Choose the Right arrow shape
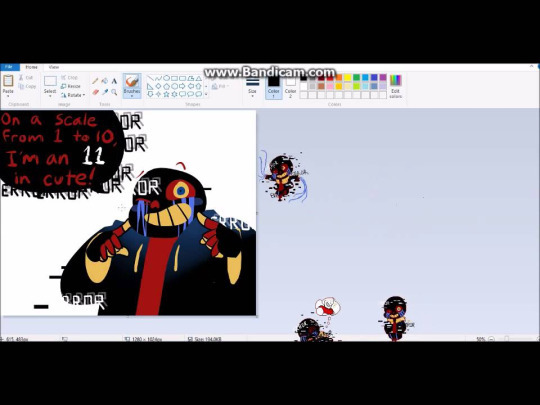 (x=183, y=86)
